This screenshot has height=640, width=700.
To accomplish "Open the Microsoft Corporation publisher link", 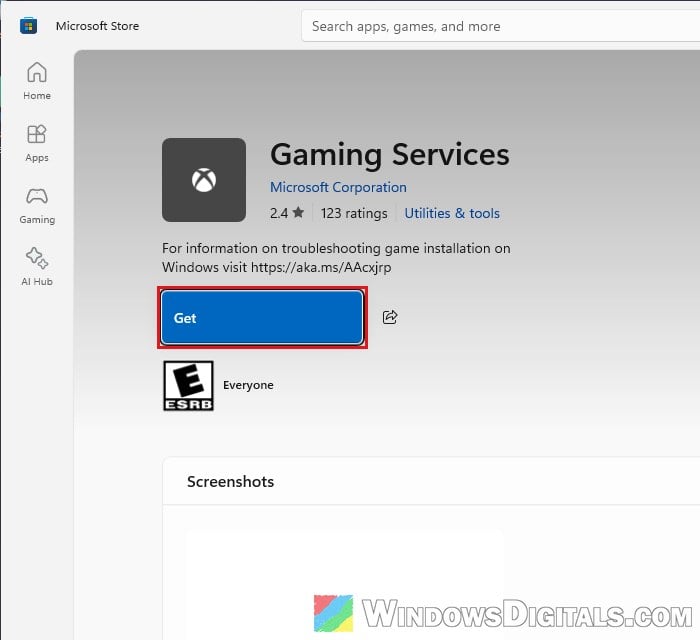I will [x=338, y=187].
